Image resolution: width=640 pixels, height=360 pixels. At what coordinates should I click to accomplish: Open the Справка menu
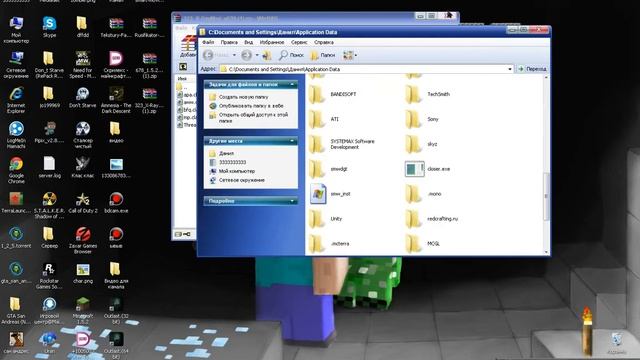324,42
